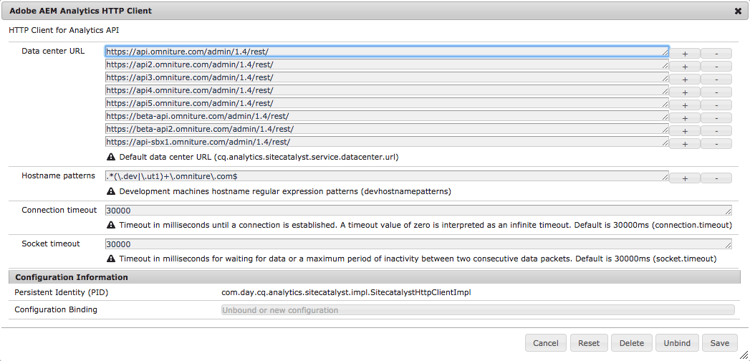Click the warning icon beside Default data center URL

pyautogui.click(x=111, y=157)
